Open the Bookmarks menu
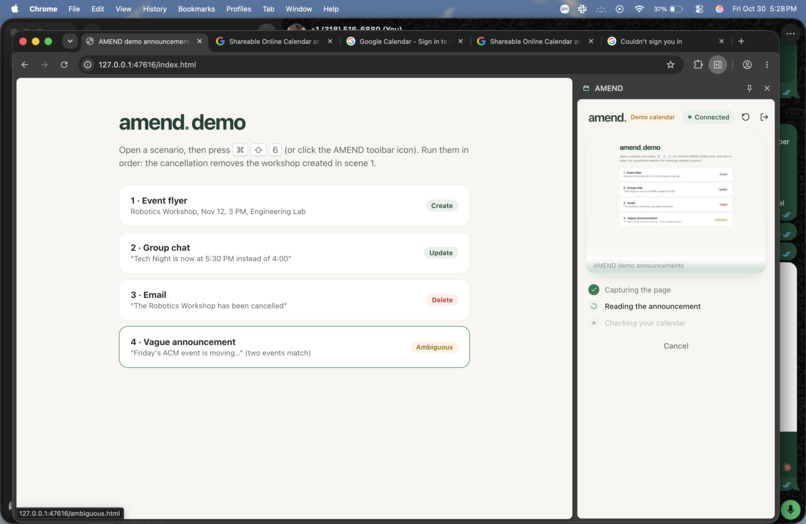 (196, 9)
